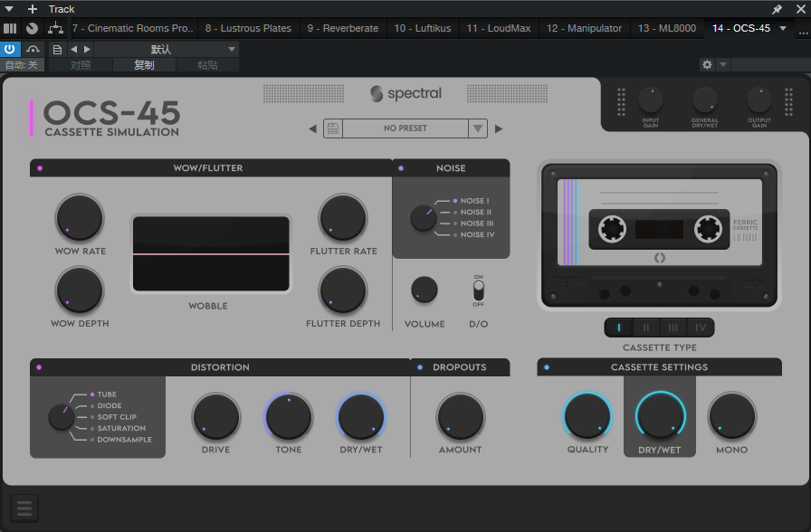Select NOISE II option
This screenshot has width=811, height=532.
tap(472, 212)
